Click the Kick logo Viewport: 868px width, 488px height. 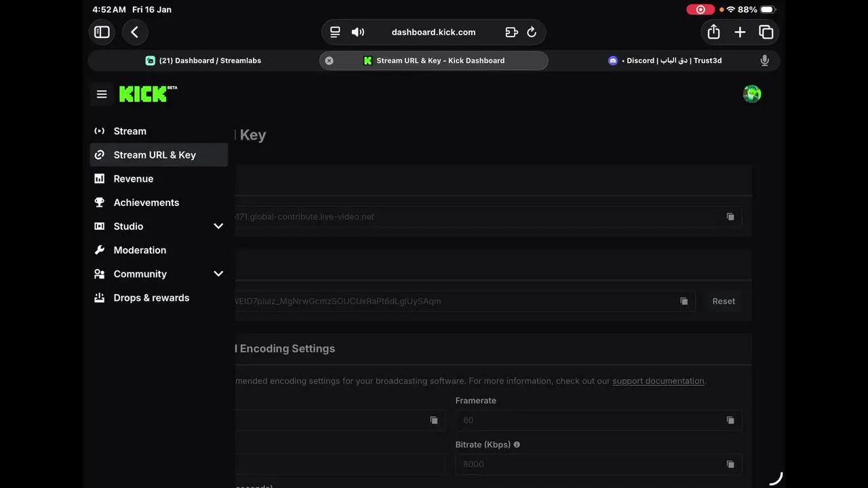(144, 94)
